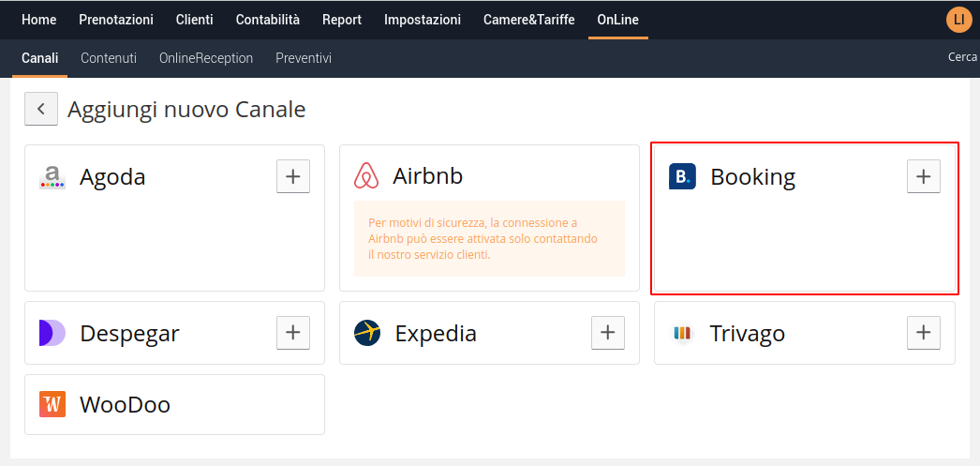Add the Expedia channel with plus button

coord(608,333)
